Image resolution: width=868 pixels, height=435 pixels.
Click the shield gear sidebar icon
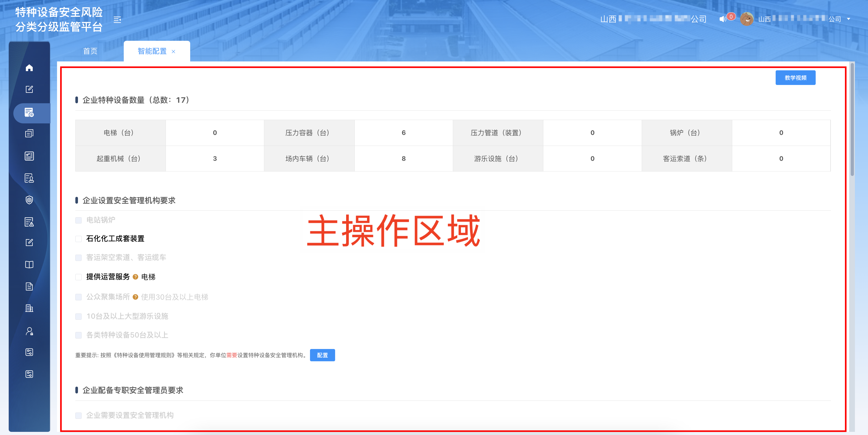click(x=29, y=200)
